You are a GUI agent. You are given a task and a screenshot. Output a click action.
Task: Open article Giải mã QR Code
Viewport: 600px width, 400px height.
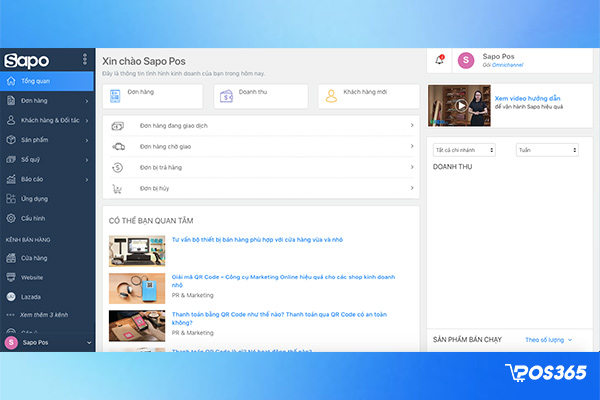(x=283, y=281)
